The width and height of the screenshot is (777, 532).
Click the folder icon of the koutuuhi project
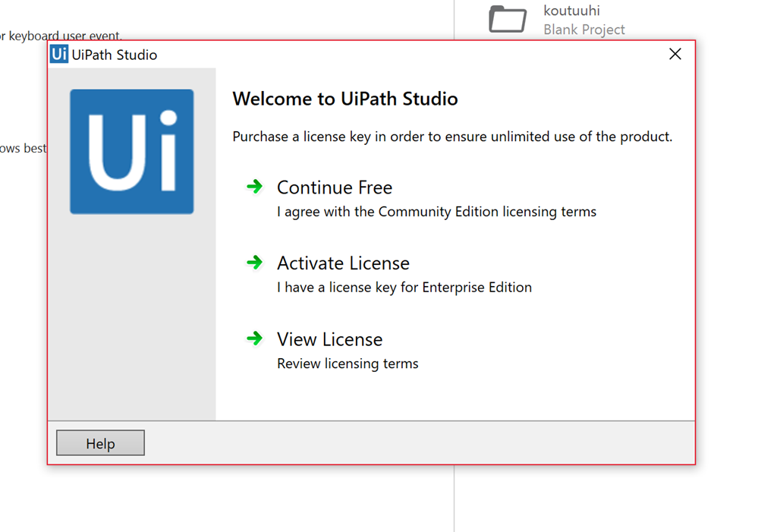508,19
